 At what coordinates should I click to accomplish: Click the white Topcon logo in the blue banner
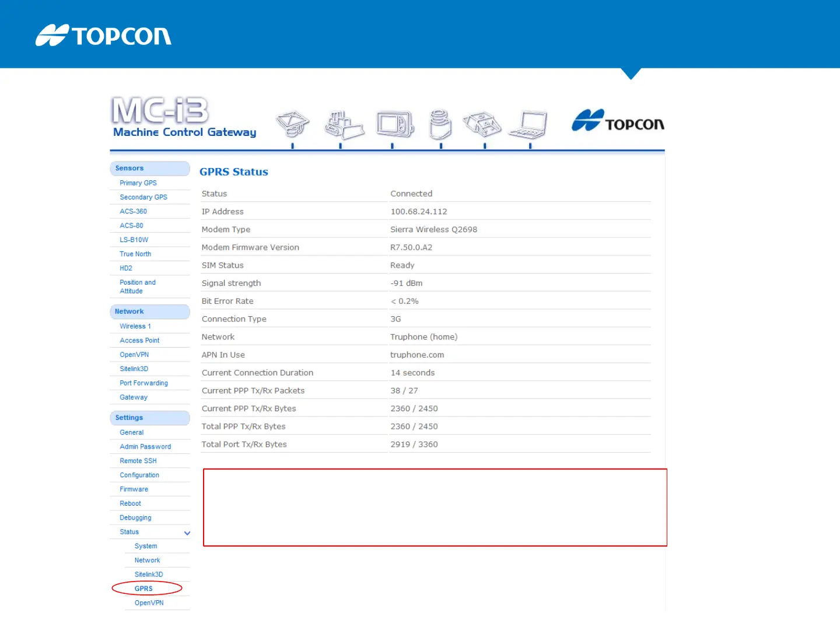point(103,35)
